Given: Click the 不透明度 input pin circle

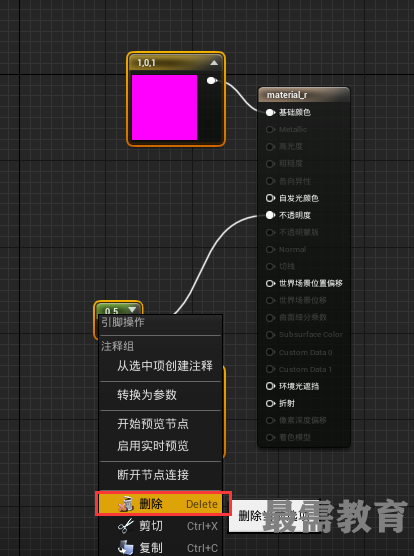Looking at the screenshot, I should 270,215.
